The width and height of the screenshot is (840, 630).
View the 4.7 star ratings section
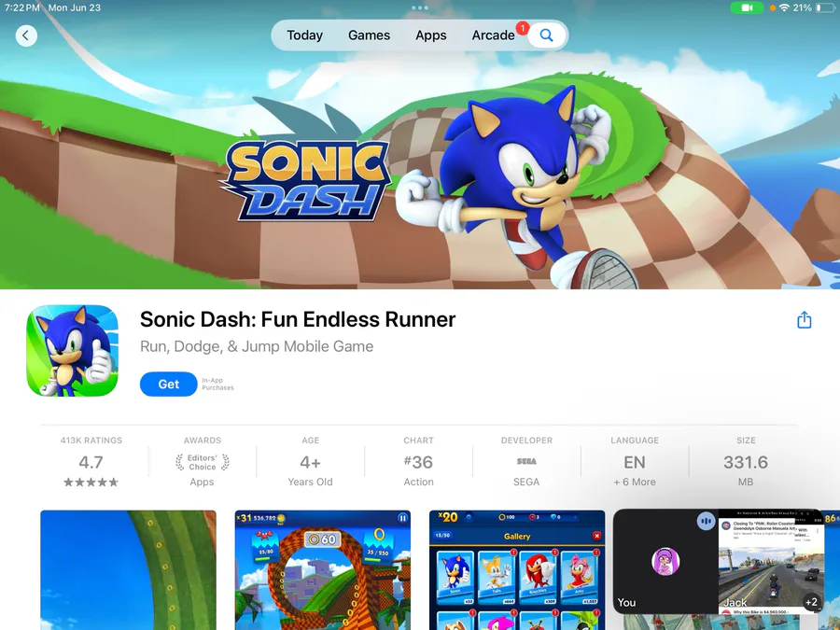click(91, 461)
